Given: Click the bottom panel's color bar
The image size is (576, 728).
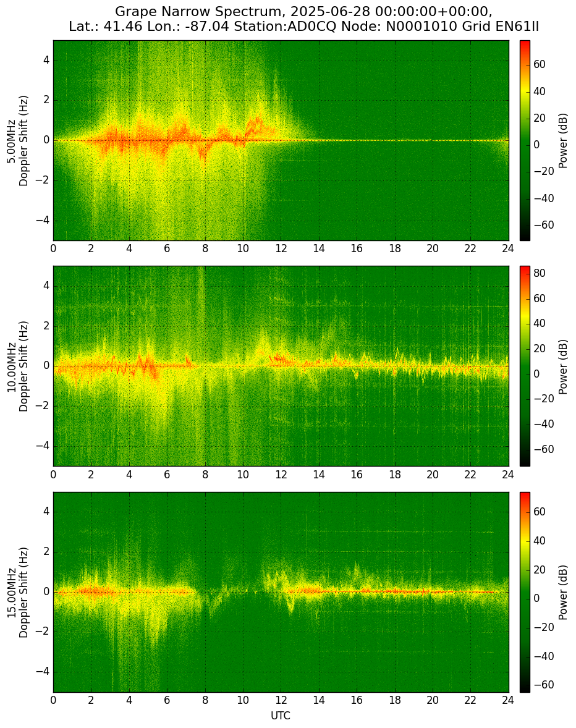Looking at the screenshot, I should [x=525, y=593].
